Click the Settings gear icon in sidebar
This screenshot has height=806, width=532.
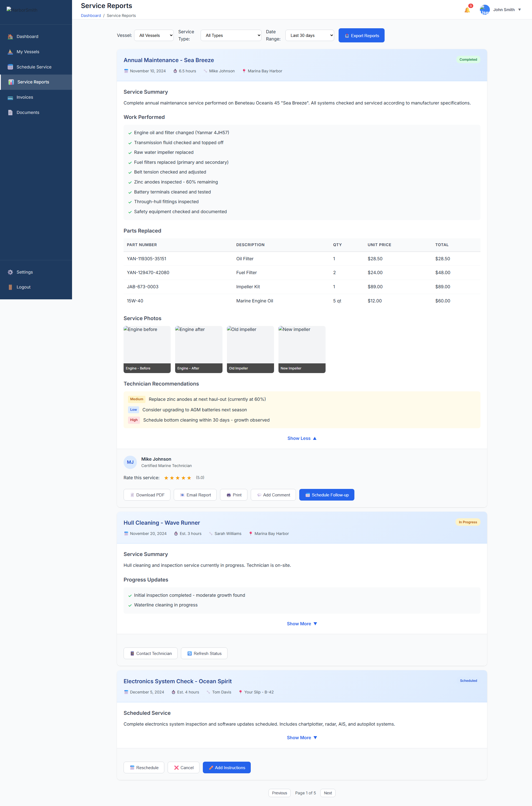(x=10, y=272)
